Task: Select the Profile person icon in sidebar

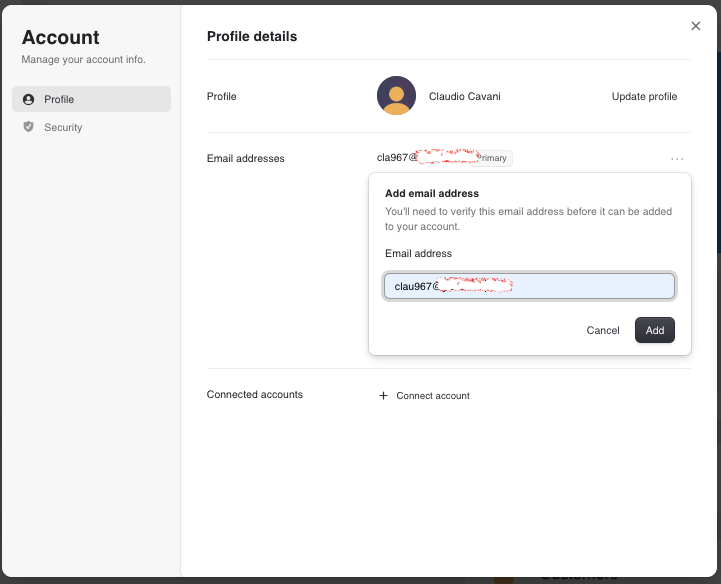Action: [x=28, y=100]
